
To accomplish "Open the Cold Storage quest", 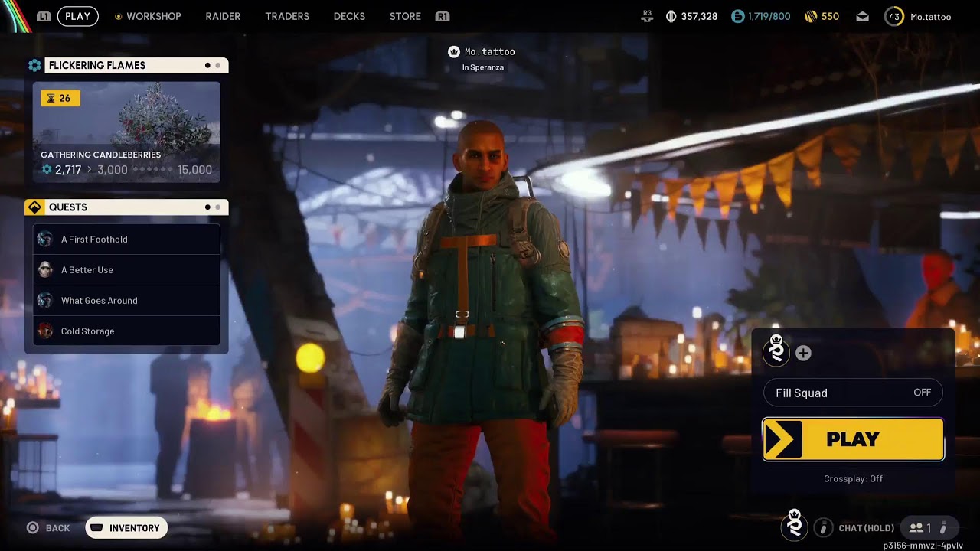I will pyautogui.click(x=126, y=331).
